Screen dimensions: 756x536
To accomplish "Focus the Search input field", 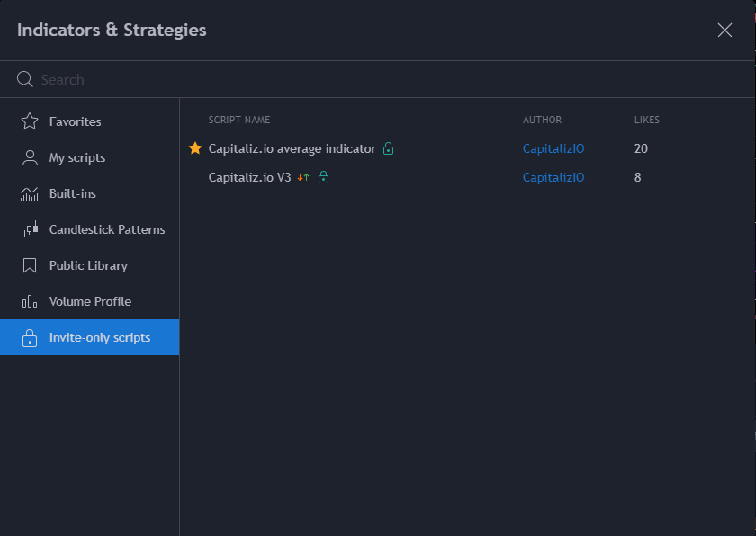I will click(x=360, y=79).
